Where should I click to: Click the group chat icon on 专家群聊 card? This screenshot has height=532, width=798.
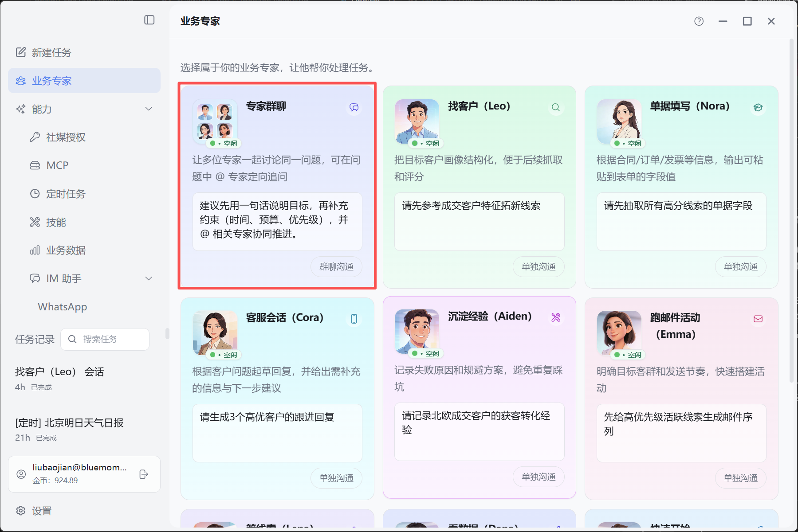(x=354, y=107)
